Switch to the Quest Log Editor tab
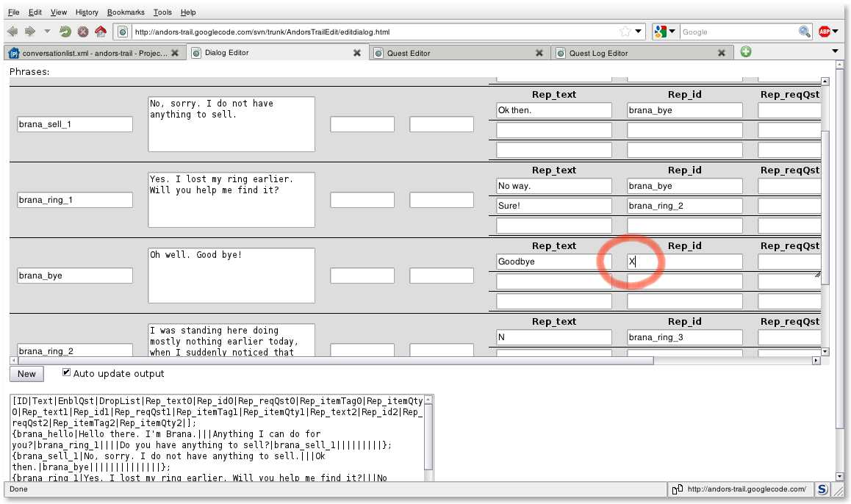Viewport: 851px width, 504px height. [x=639, y=53]
